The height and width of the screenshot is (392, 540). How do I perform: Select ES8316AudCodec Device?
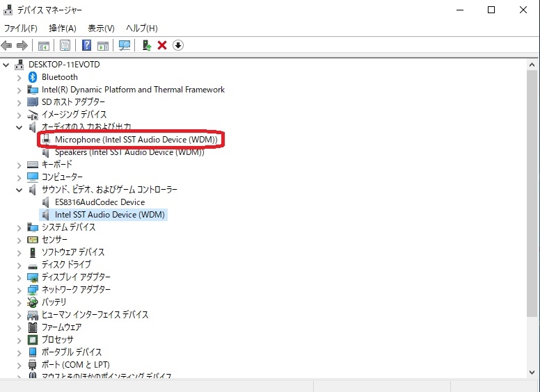coord(100,202)
